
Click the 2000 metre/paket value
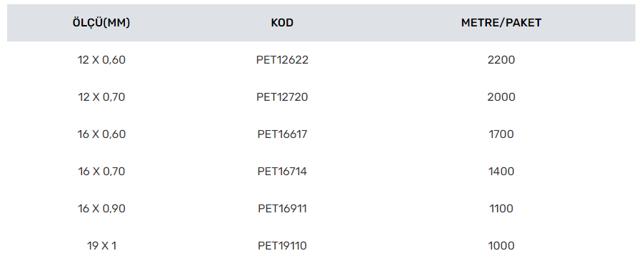501,97
